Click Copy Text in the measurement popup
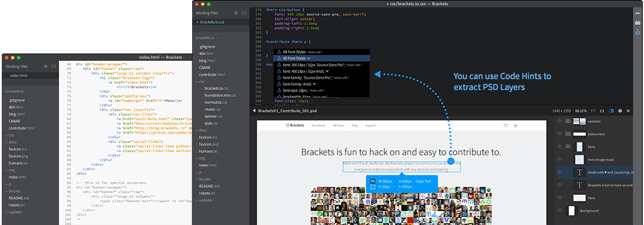This screenshot has height=225, width=644. point(423,181)
